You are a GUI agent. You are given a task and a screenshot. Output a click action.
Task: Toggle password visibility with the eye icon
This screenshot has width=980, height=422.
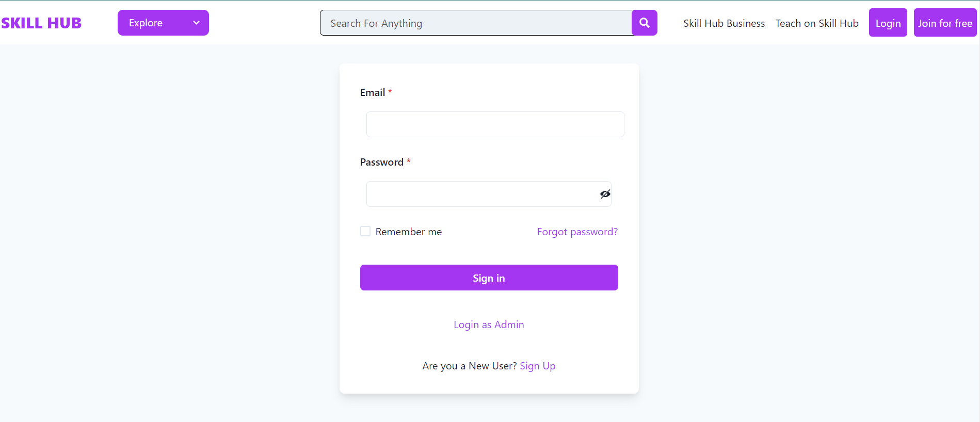click(604, 193)
